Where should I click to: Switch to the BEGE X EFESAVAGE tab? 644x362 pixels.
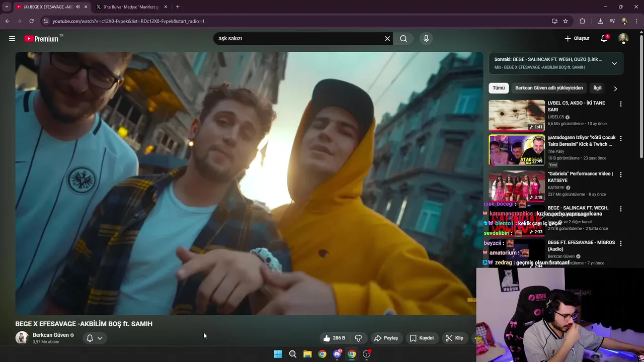tap(48, 7)
